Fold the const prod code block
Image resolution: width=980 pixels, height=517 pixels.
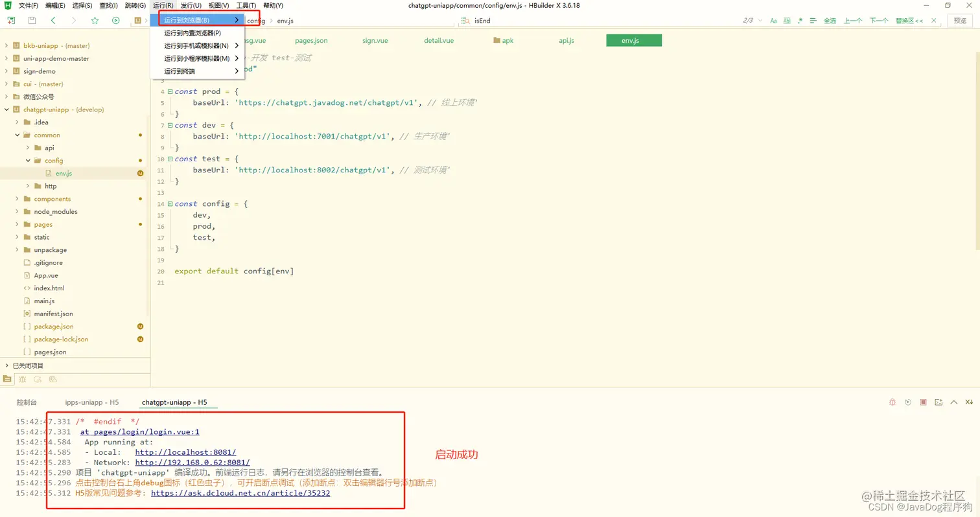pyautogui.click(x=170, y=92)
